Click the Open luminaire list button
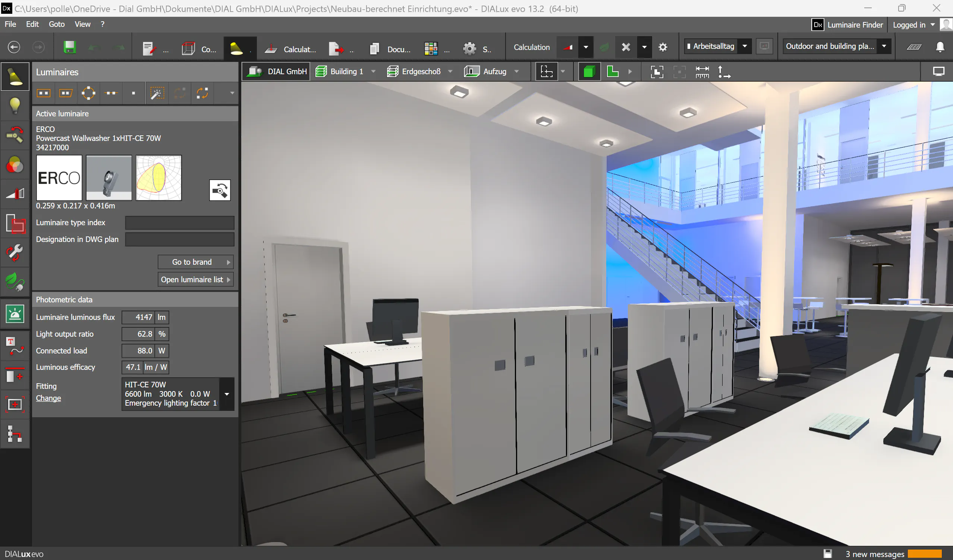Viewport: 953px width, 560px height. [x=195, y=279]
